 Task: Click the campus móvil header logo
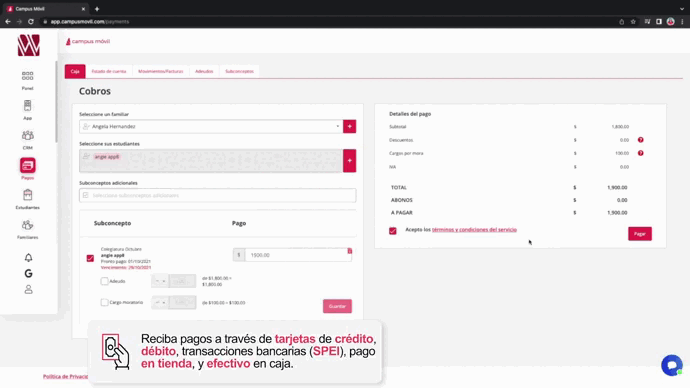88,41
